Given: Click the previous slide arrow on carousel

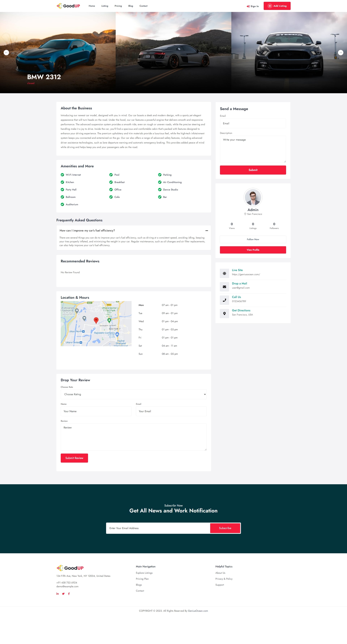Looking at the screenshot, I should pyautogui.click(x=6, y=53).
